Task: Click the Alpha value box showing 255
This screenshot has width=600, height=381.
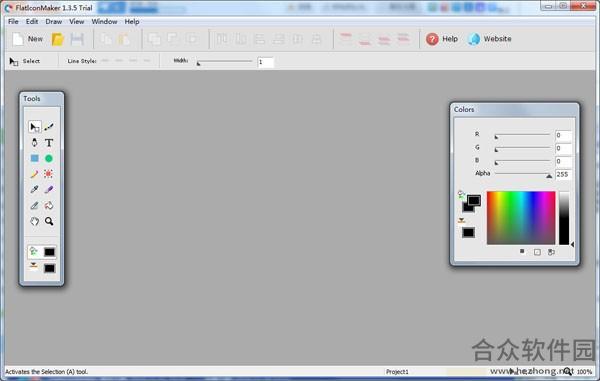Action: coord(563,174)
